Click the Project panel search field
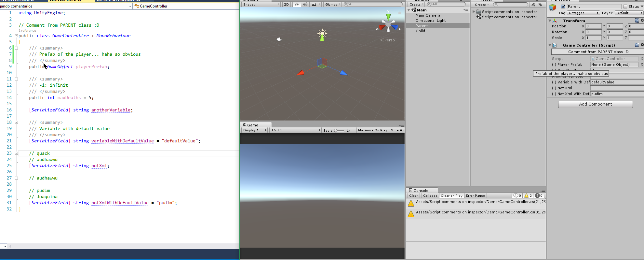This screenshot has width=644, height=260. [x=511, y=5]
